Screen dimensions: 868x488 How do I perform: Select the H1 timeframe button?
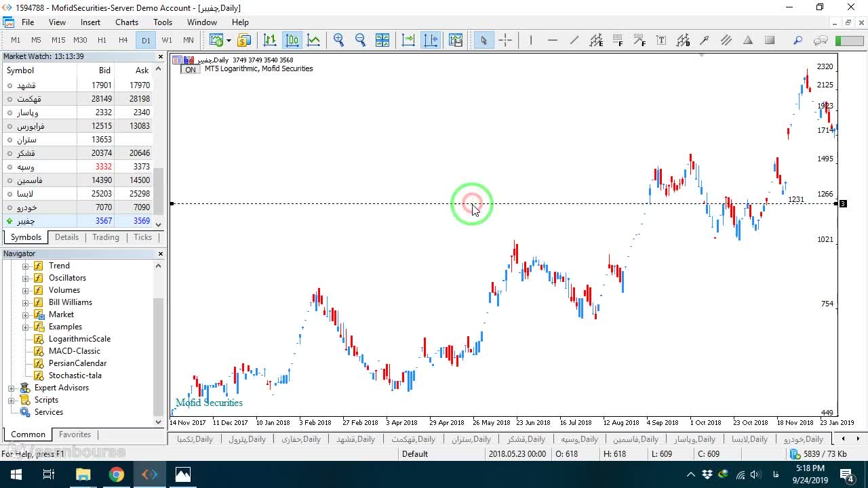102,40
